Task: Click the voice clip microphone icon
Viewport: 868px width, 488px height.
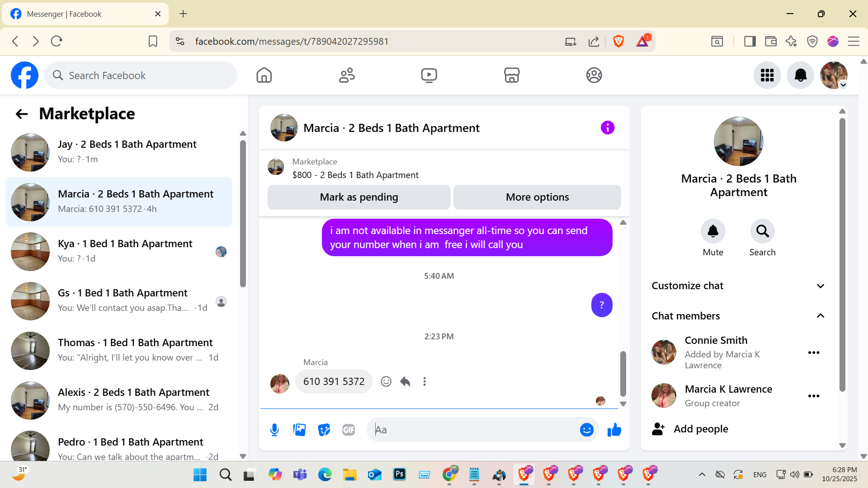Action: (x=274, y=430)
